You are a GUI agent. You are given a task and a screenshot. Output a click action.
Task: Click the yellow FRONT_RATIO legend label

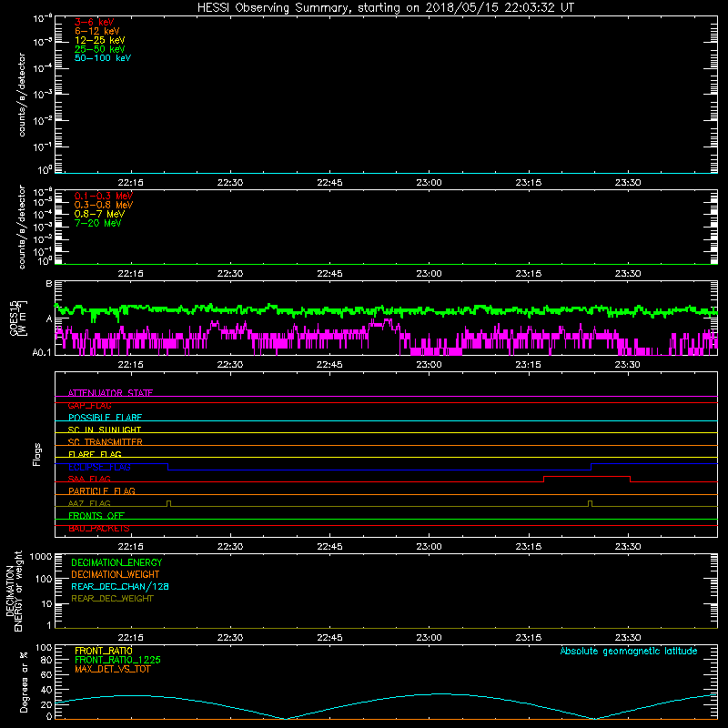pyautogui.click(x=103, y=651)
